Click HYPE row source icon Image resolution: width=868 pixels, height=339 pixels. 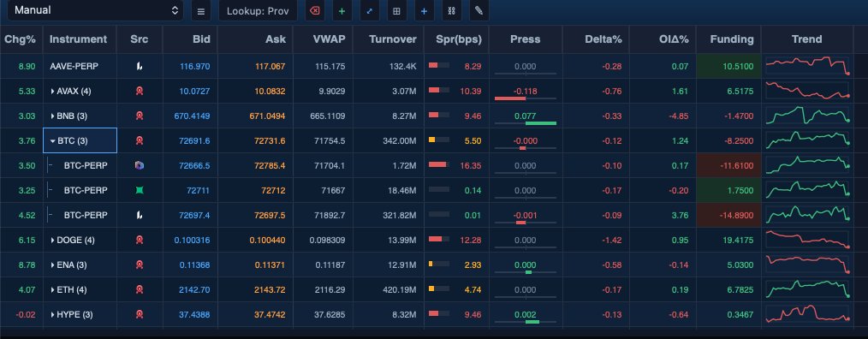[x=140, y=315]
